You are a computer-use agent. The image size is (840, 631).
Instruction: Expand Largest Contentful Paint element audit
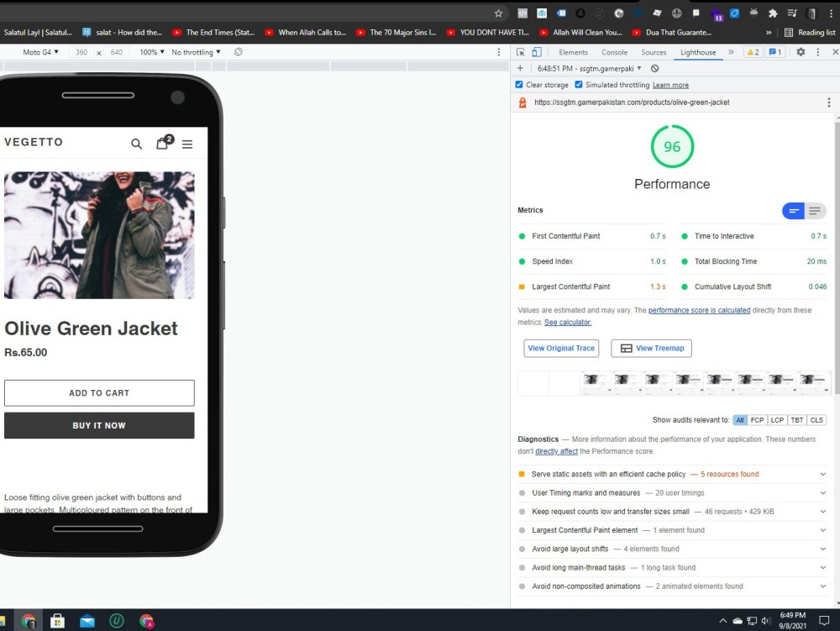[x=672, y=530]
